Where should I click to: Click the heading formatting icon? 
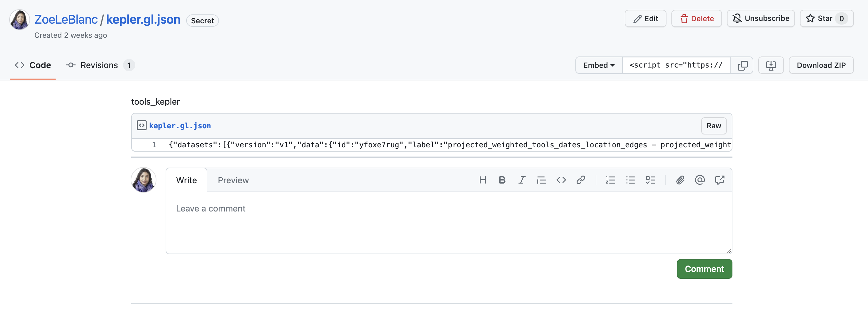point(482,180)
